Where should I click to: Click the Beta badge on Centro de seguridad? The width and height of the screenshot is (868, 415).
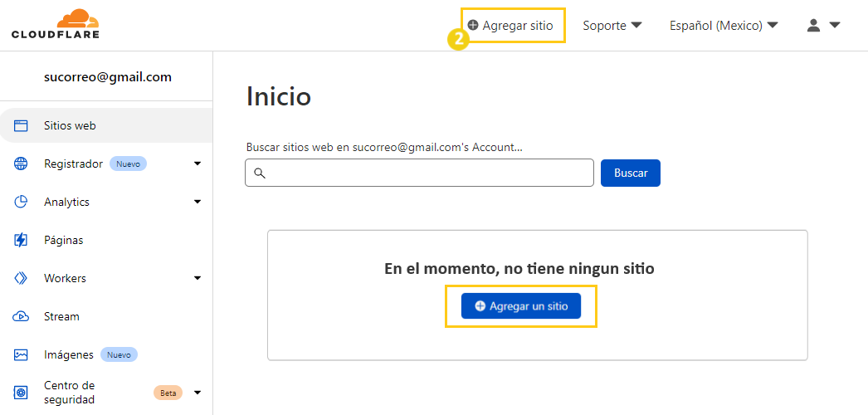point(168,393)
